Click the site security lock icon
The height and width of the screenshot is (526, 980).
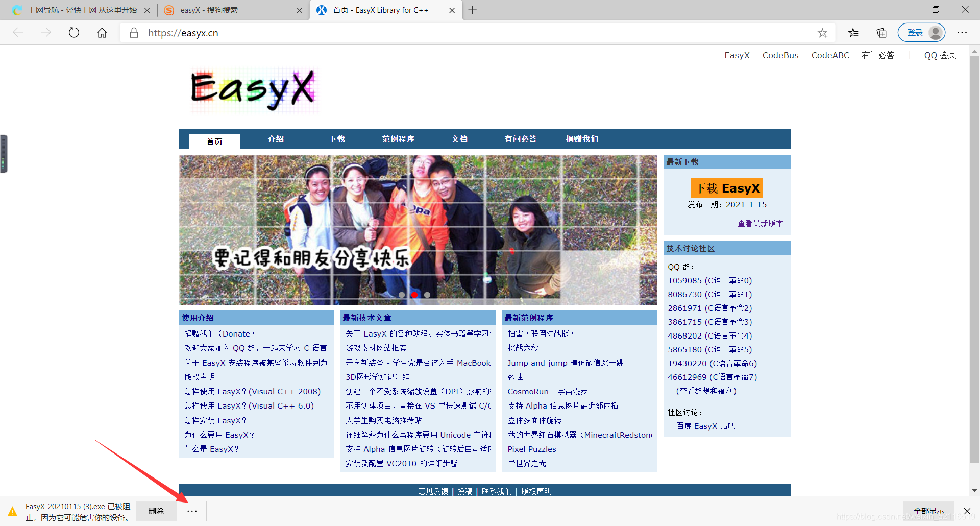133,32
